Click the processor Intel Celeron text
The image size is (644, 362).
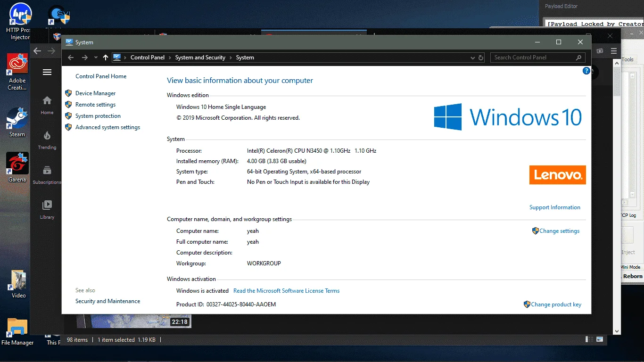pyautogui.click(x=312, y=151)
